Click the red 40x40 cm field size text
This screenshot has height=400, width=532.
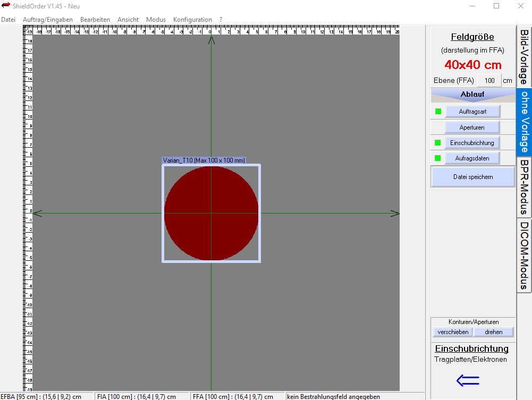(473, 65)
